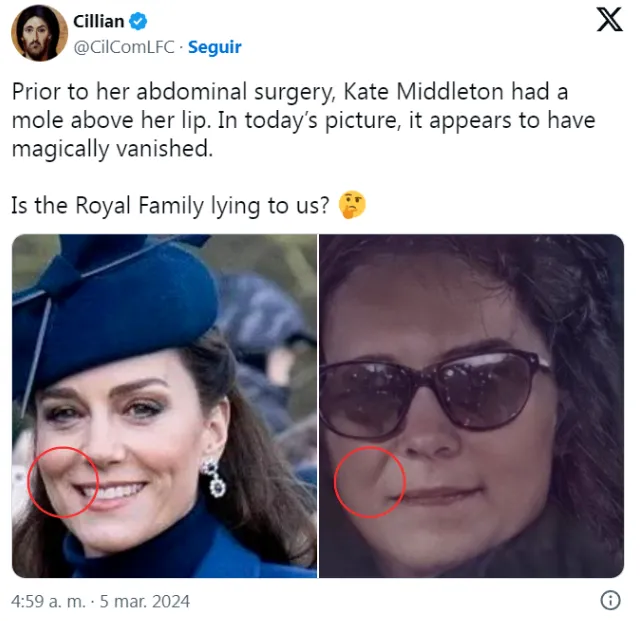Follow the account via the Seguir link
Image resolution: width=641 pixels, height=621 pixels.
pos(214,47)
